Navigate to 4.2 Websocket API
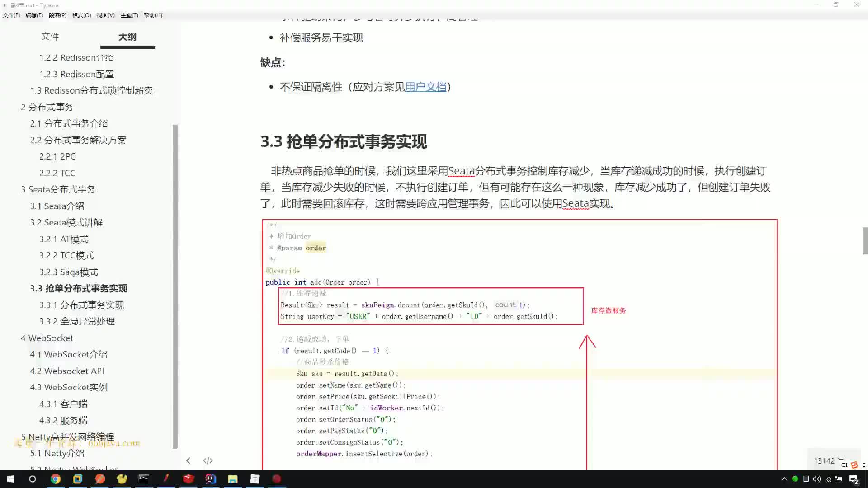 [x=67, y=371]
